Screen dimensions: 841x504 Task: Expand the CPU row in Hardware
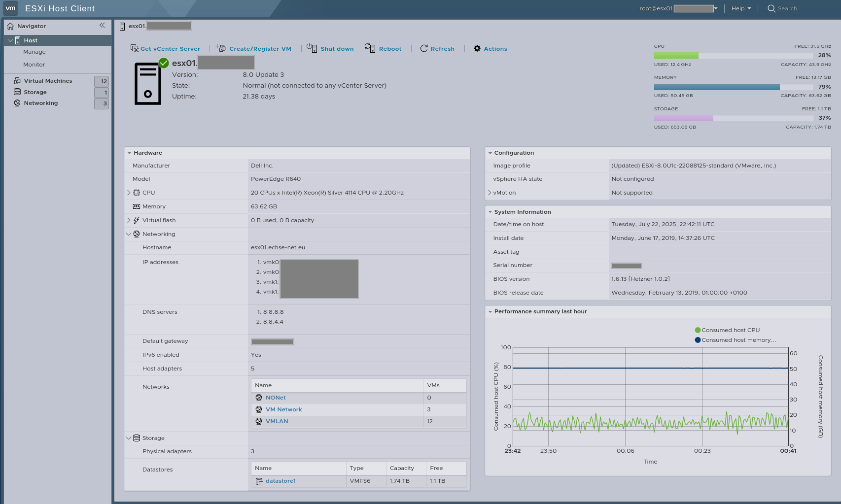[x=129, y=193]
